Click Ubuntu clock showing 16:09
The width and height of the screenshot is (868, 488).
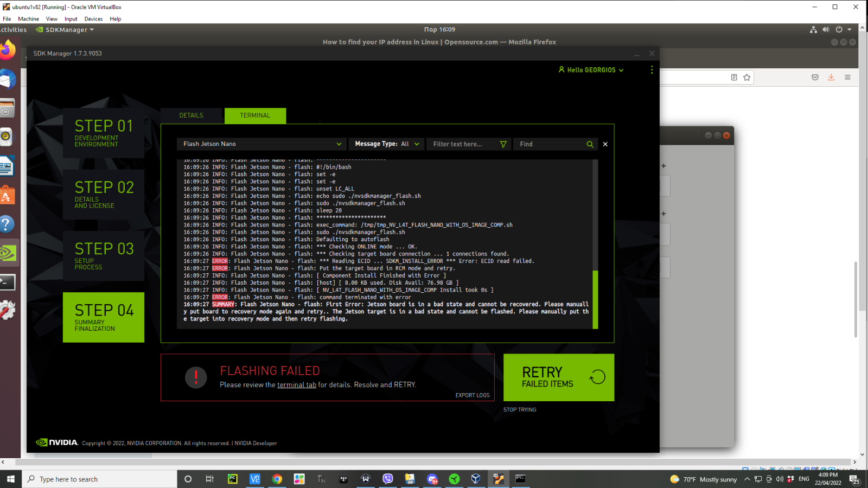(439, 30)
